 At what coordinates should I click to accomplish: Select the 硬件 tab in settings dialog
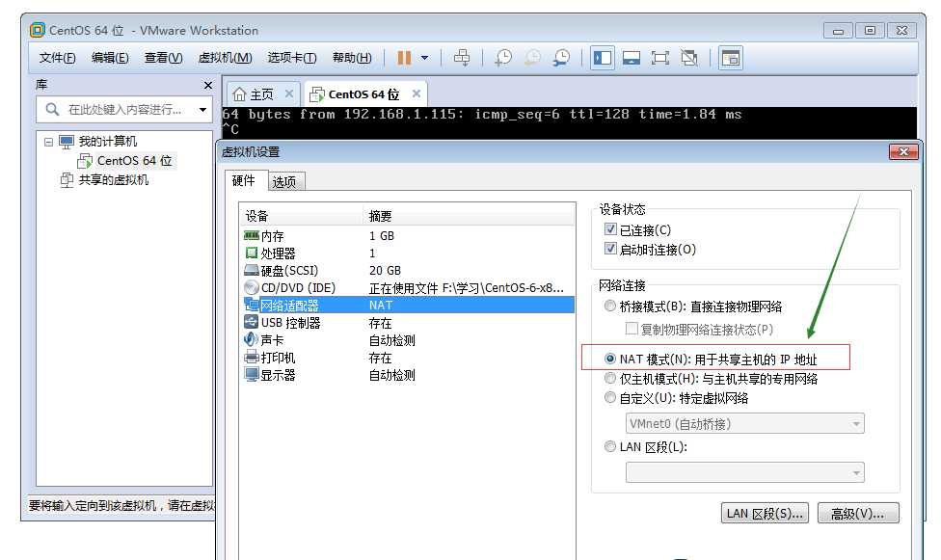tap(244, 180)
